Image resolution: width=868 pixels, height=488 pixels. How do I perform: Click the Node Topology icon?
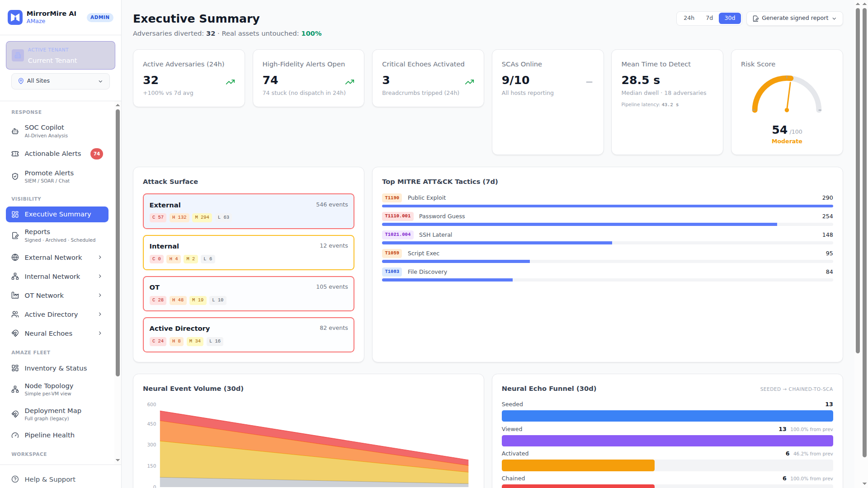[15, 389]
